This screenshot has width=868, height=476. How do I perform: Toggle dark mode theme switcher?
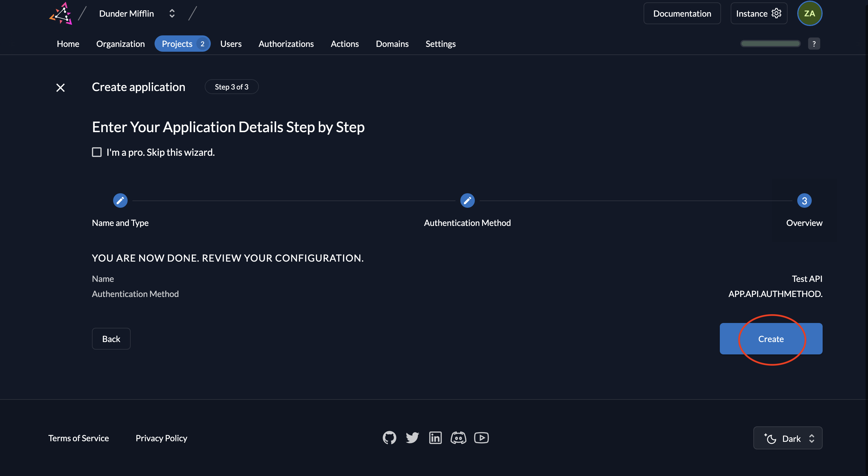coord(788,438)
